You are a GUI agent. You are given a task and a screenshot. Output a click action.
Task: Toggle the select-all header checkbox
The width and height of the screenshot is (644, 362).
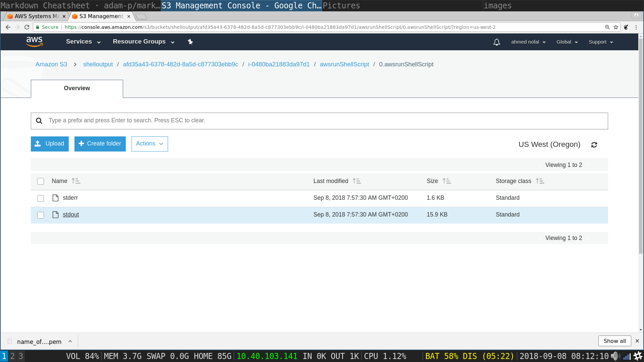[41, 181]
